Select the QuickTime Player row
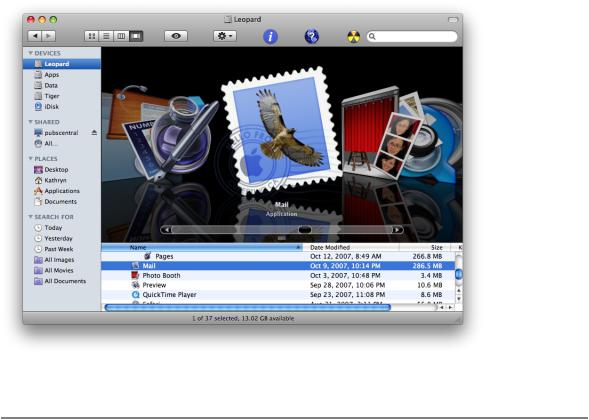The image size is (589, 420). [x=278, y=295]
